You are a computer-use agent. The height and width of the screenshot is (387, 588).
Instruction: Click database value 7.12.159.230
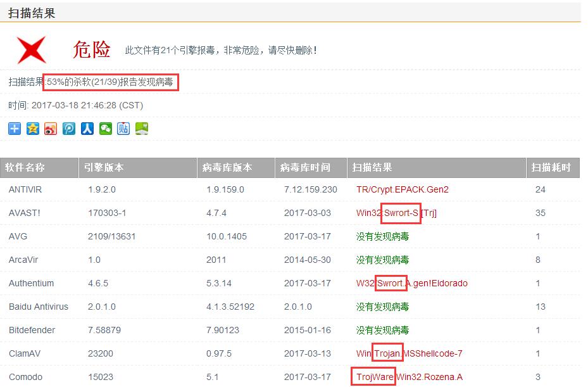point(311,189)
